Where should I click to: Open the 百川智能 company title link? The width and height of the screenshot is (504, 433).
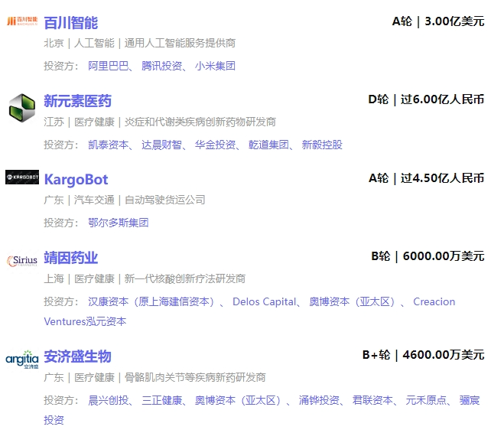(71, 23)
